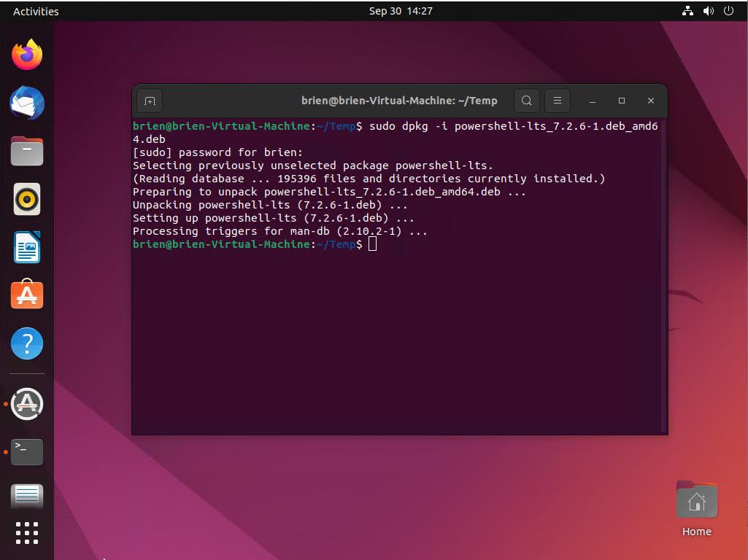
Task: Open Ubuntu Software store
Action: [27, 295]
